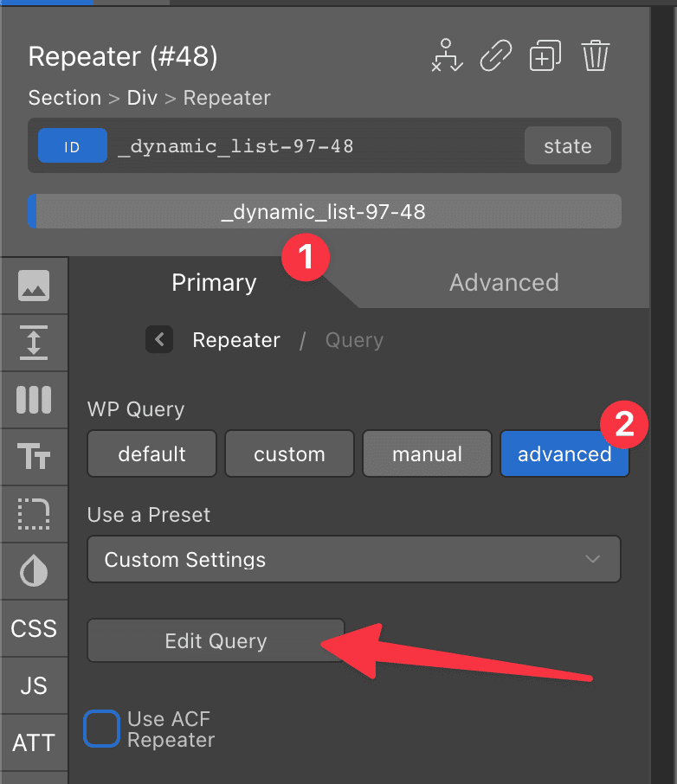Image resolution: width=677 pixels, height=784 pixels.
Task: Delete the Repeater with trash icon
Action: [x=595, y=55]
